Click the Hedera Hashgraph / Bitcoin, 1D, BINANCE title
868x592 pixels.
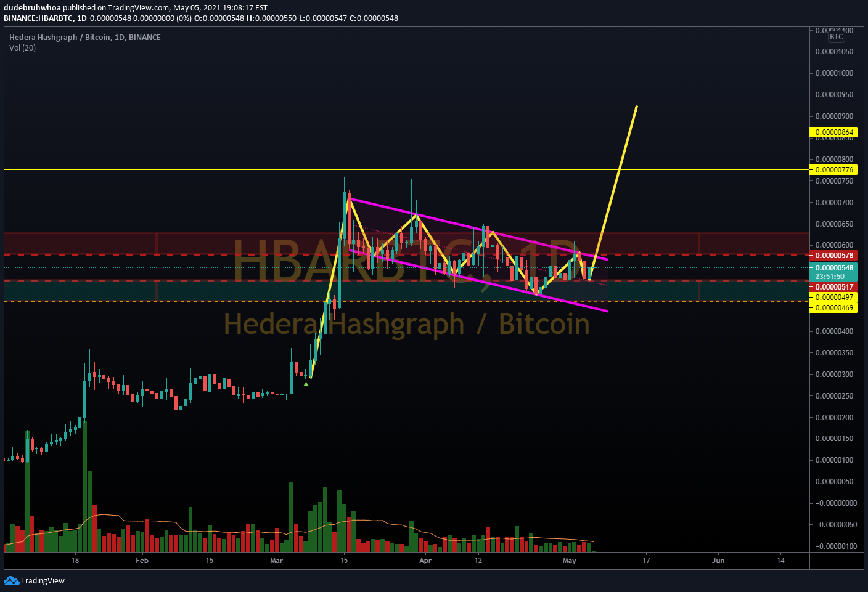point(85,38)
